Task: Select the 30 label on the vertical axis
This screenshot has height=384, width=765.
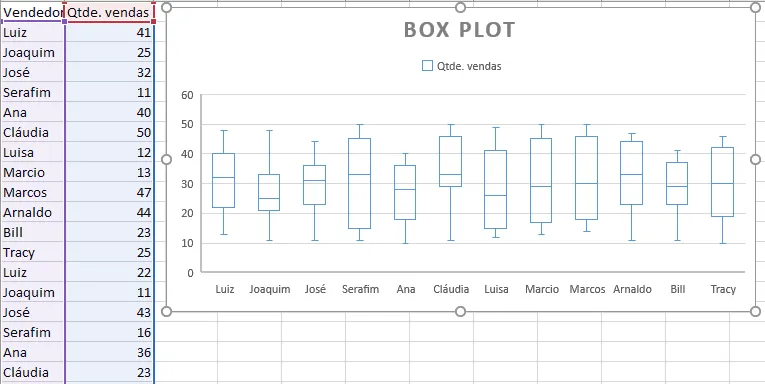Action: (x=187, y=184)
